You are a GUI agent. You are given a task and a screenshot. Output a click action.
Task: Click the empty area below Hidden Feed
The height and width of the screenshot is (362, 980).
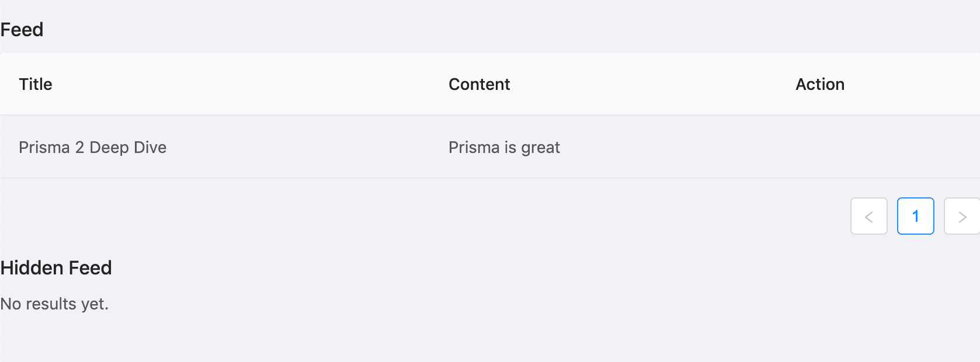409,339
